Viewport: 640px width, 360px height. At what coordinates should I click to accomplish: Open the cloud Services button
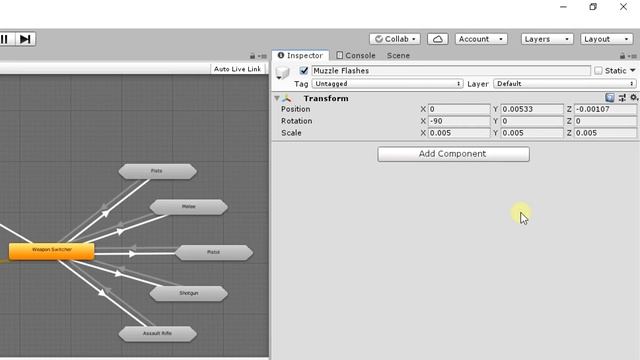point(438,39)
